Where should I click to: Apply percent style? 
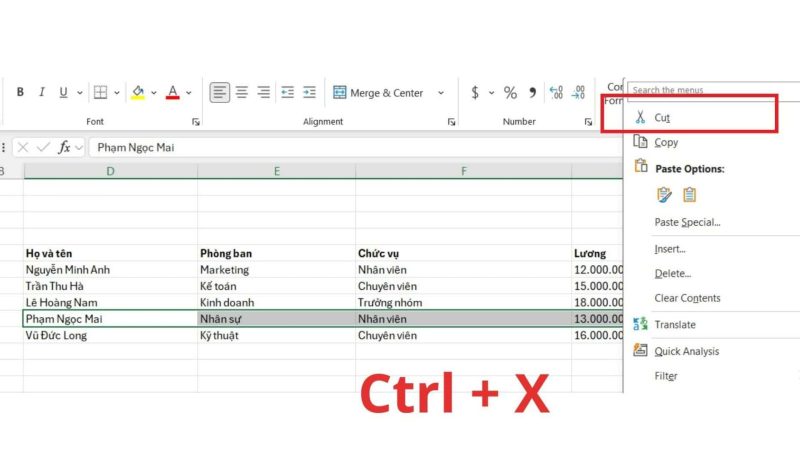(510, 92)
